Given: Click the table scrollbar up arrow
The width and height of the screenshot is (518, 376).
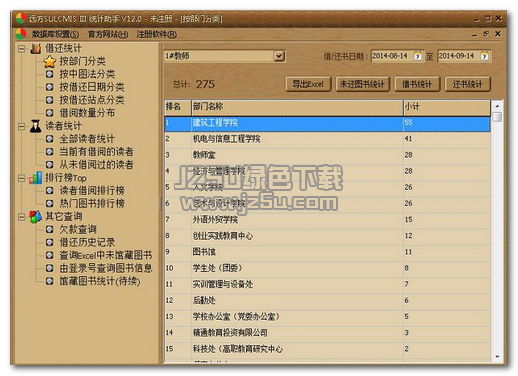Looking at the screenshot, I should [x=497, y=106].
